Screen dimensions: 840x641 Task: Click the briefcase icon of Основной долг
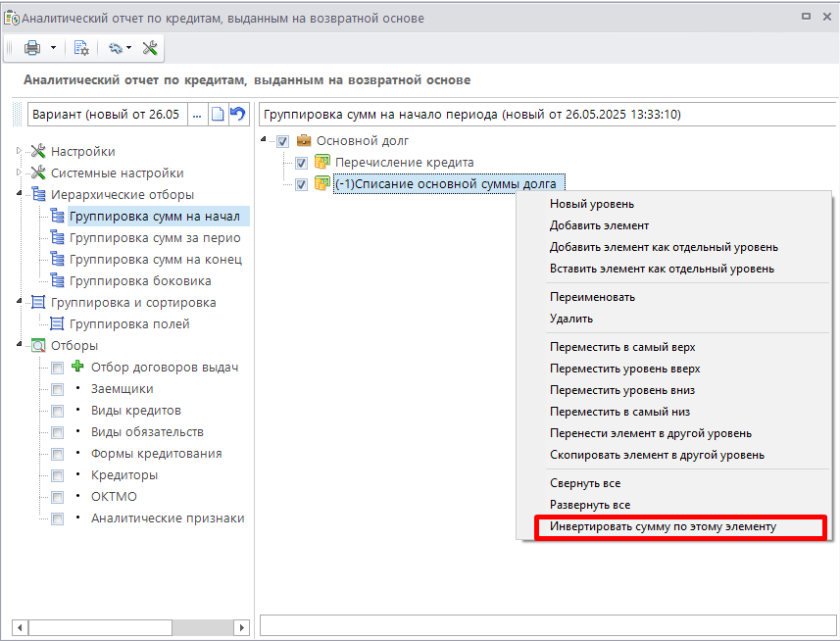coord(303,141)
